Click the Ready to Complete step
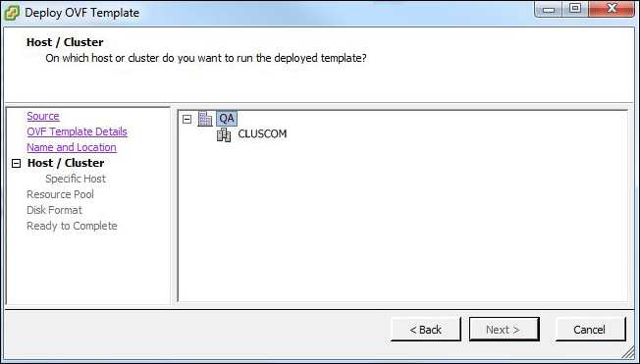This screenshot has width=640, height=364. pyautogui.click(x=72, y=226)
